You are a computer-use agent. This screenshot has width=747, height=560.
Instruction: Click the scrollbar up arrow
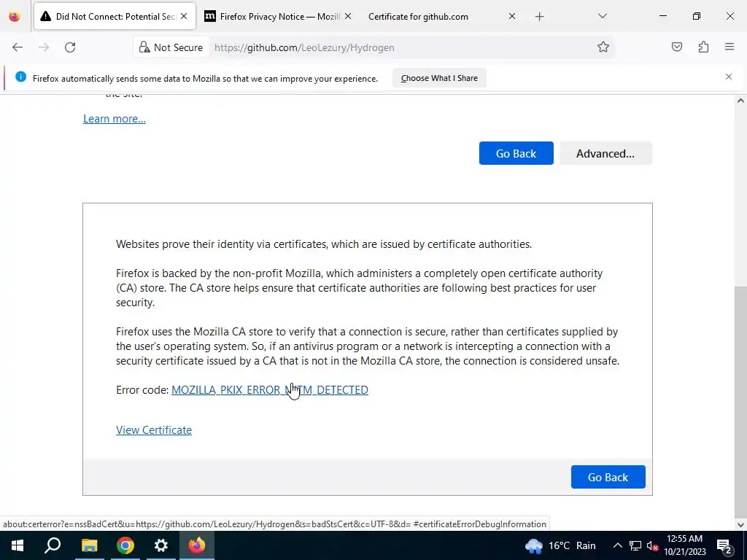tap(740, 101)
